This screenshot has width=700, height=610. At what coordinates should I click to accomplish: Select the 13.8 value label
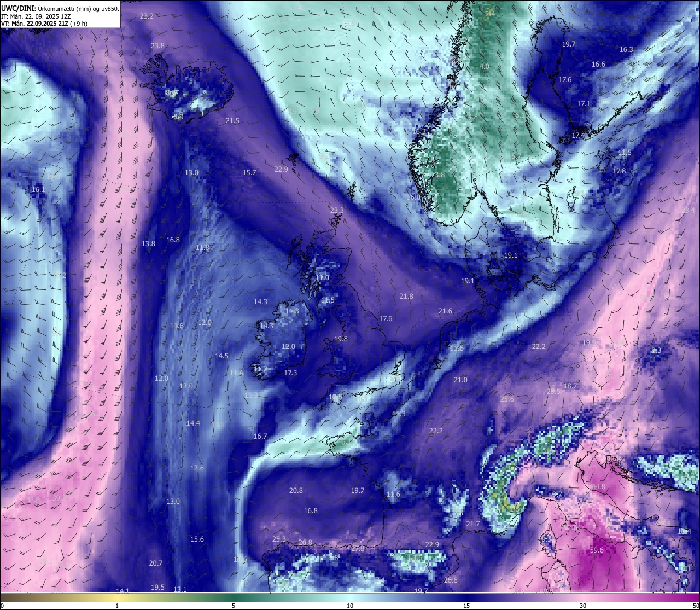tap(148, 244)
